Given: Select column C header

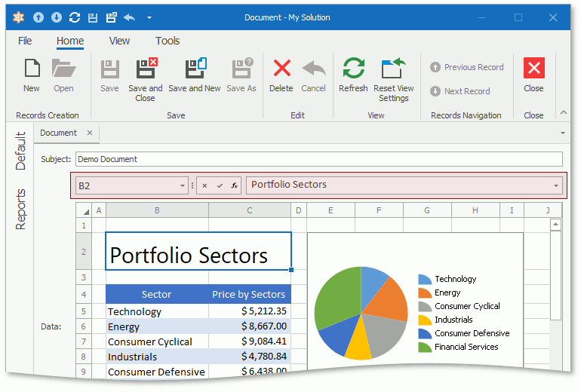Looking at the screenshot, I should point(250,210).
